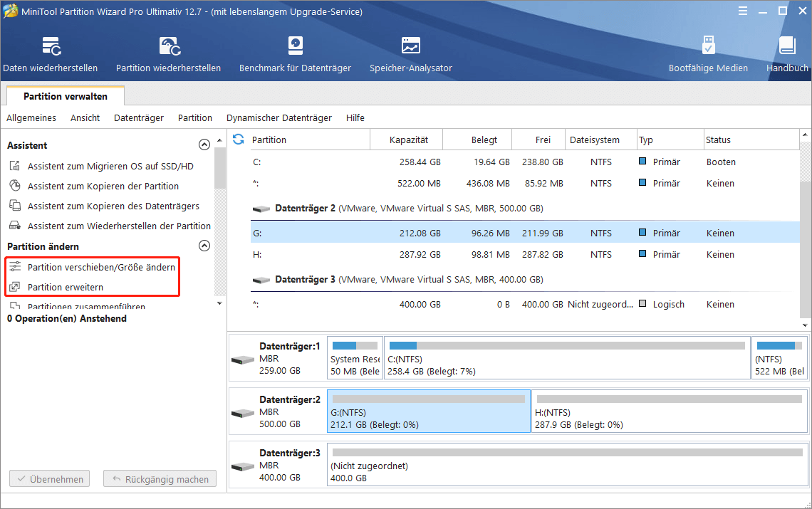
Task: Choose Partition verschieben/Größe ändern
Action: (101, 267)
